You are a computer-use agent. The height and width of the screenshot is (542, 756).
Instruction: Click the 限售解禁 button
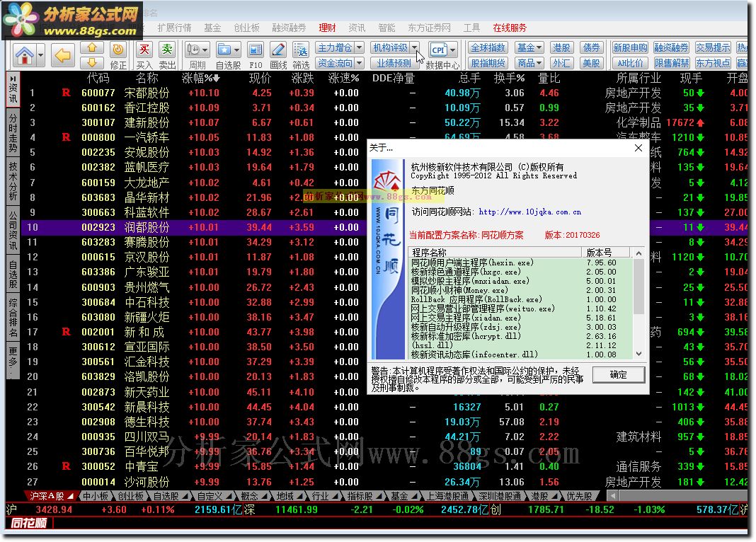coord(672,63)
